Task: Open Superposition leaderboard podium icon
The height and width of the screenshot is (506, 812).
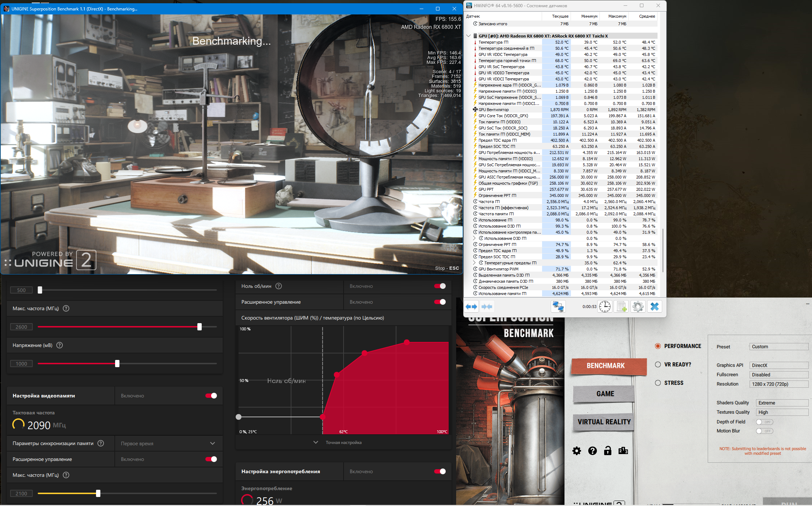Action: (623, 451)
